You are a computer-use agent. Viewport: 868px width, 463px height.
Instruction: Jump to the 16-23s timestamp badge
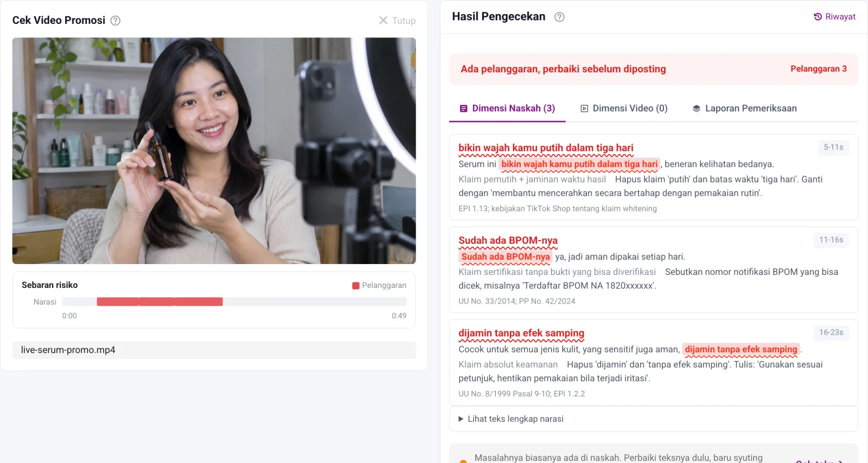click(831, 333)
